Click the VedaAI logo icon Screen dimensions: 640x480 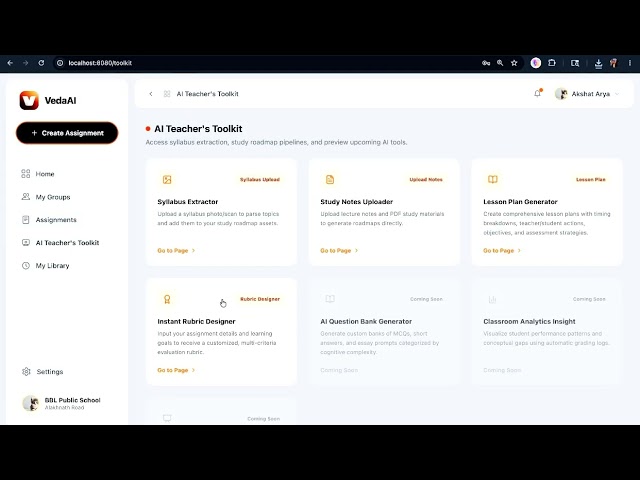click(x=29, y=100)
